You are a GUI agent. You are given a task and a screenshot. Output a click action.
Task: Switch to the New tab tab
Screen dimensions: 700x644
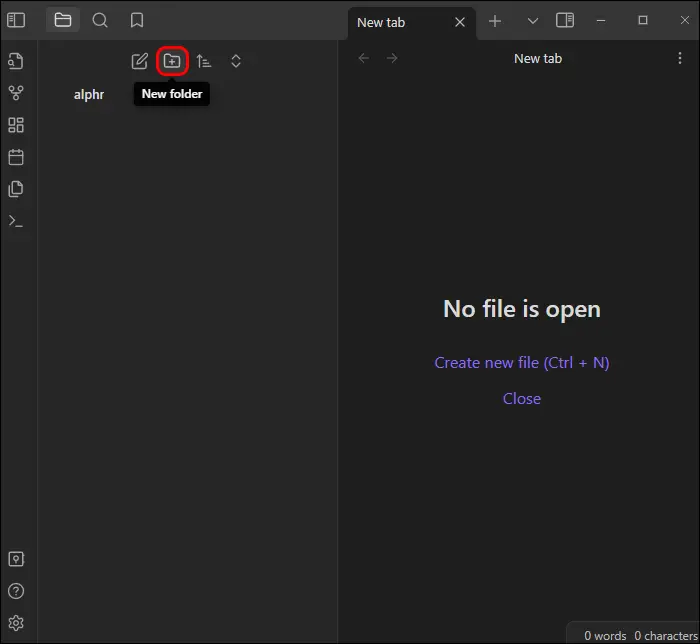381,22
